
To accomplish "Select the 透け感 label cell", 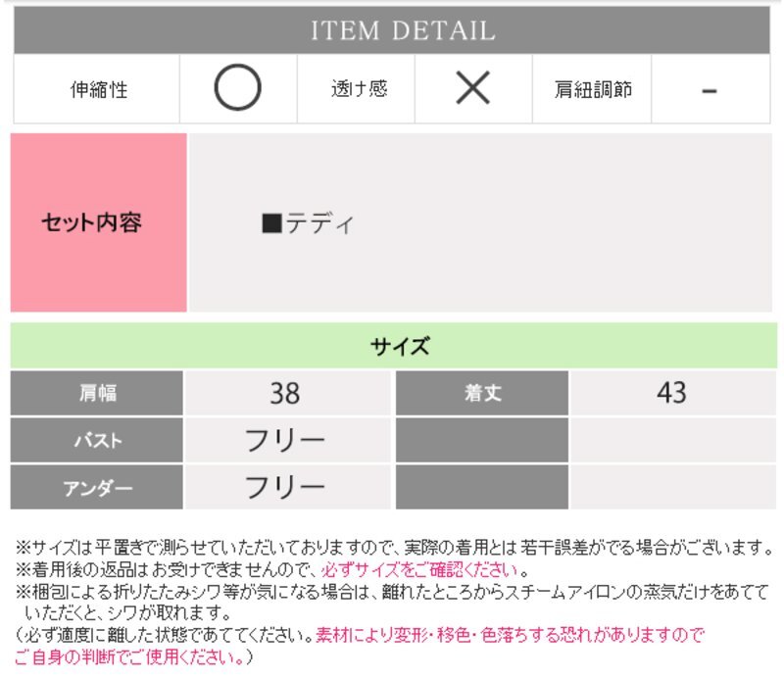I will [x=359, y=89].
